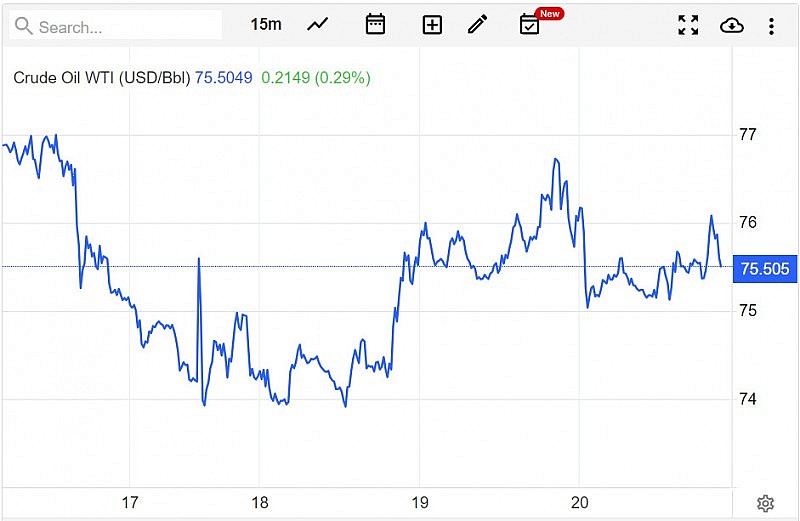The image size is (800, 521).
Task: Expand chart to fullscreen
Action: [x=688, y=25]
